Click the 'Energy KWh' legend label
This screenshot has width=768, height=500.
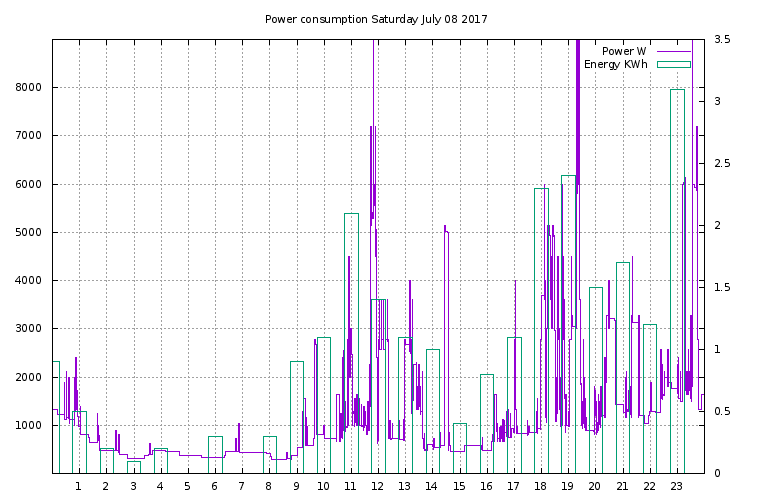616,64
